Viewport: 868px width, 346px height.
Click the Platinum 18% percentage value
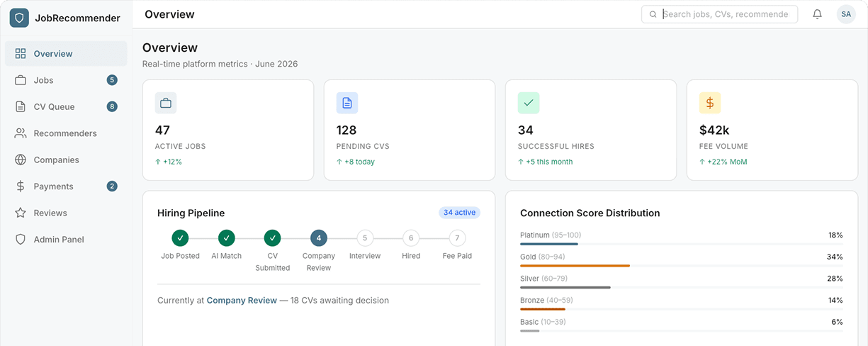[x=835, y=235]
